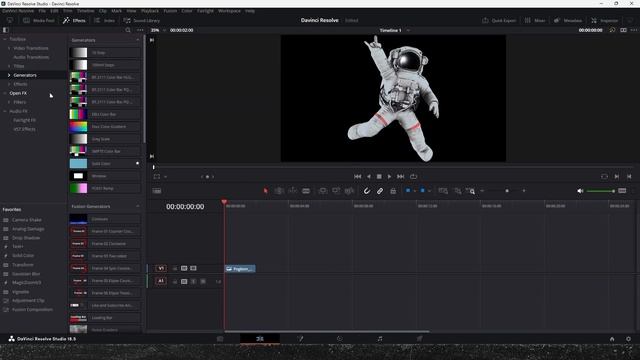Open the Help menu
640x360 pixels.
pos(250,11)
